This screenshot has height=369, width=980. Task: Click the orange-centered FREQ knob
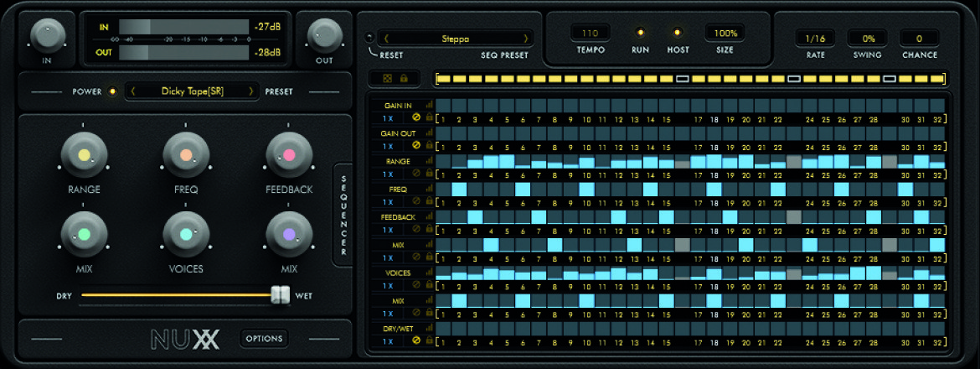(x=186, y=156)
